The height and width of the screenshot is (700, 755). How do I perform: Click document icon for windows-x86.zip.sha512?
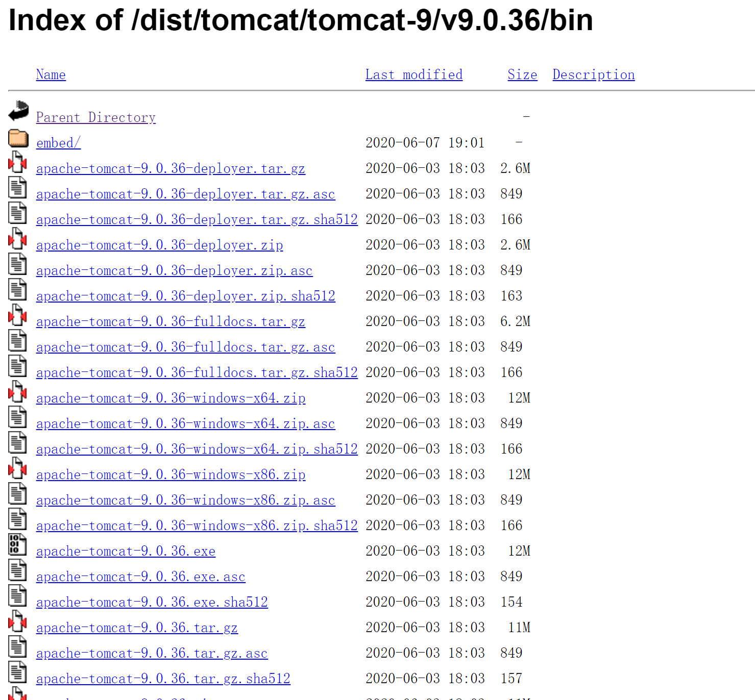pos(17,519)
